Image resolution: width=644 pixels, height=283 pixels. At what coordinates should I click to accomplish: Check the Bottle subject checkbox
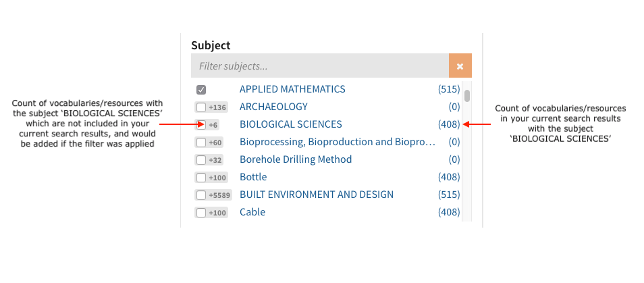click(x=201, y=178)
